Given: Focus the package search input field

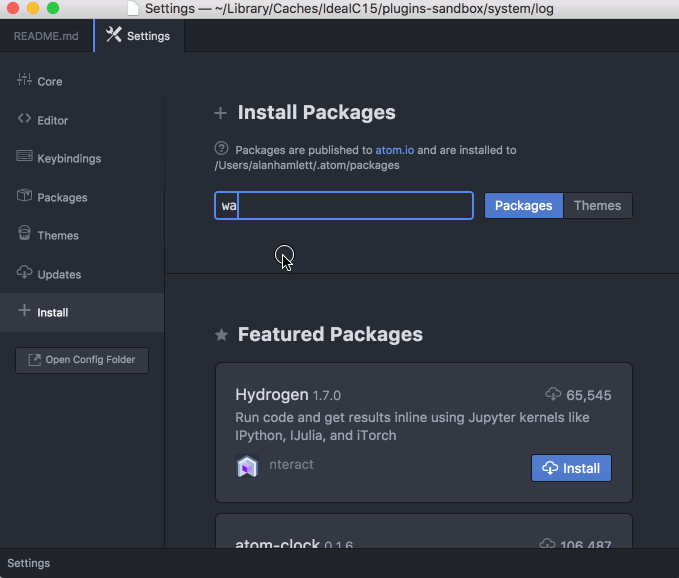Looking at the screenshot, I should 344,206.
